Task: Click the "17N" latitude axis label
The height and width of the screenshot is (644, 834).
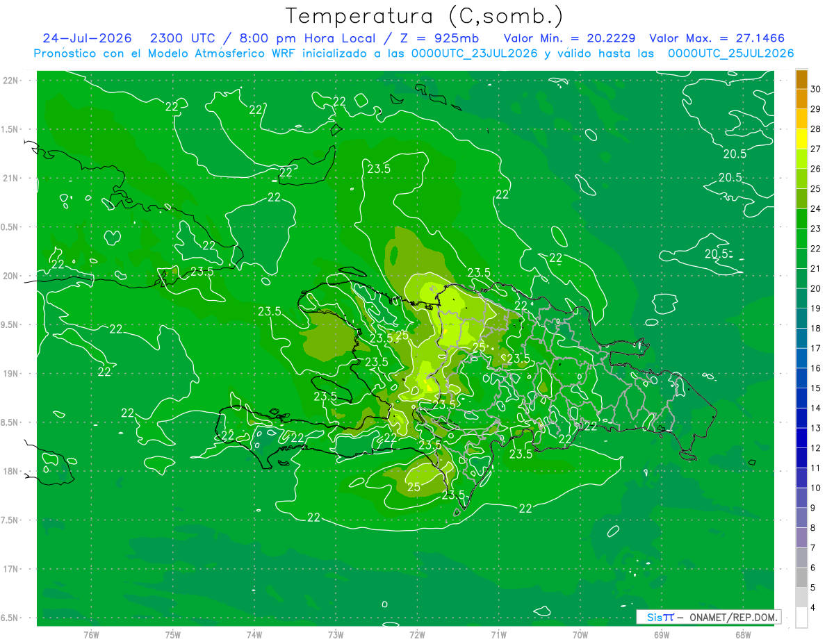Action: click(10, 569)
